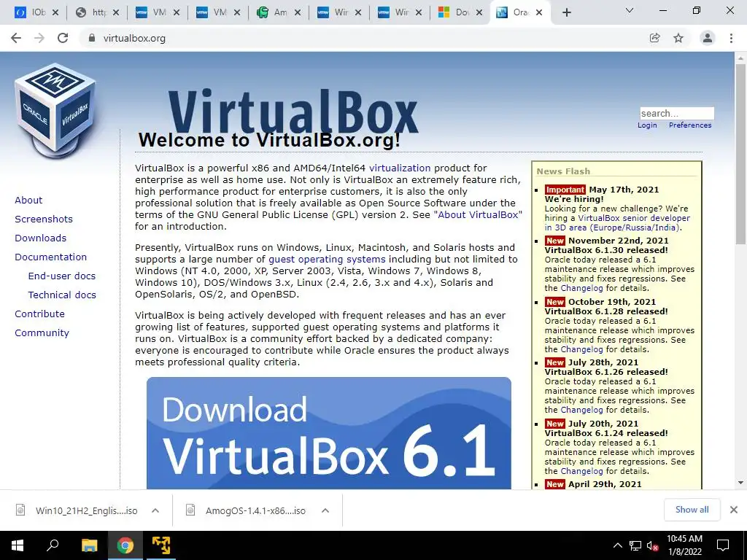This screenshot has width=747, height=560.
Task: Open Changelog link for 6.1.26 release
Action: pyautogui.click(x=581, y=410)
